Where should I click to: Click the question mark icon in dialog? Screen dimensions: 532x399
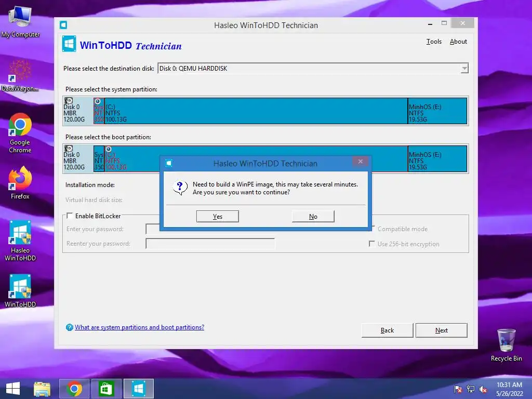[x=180, y=187]
